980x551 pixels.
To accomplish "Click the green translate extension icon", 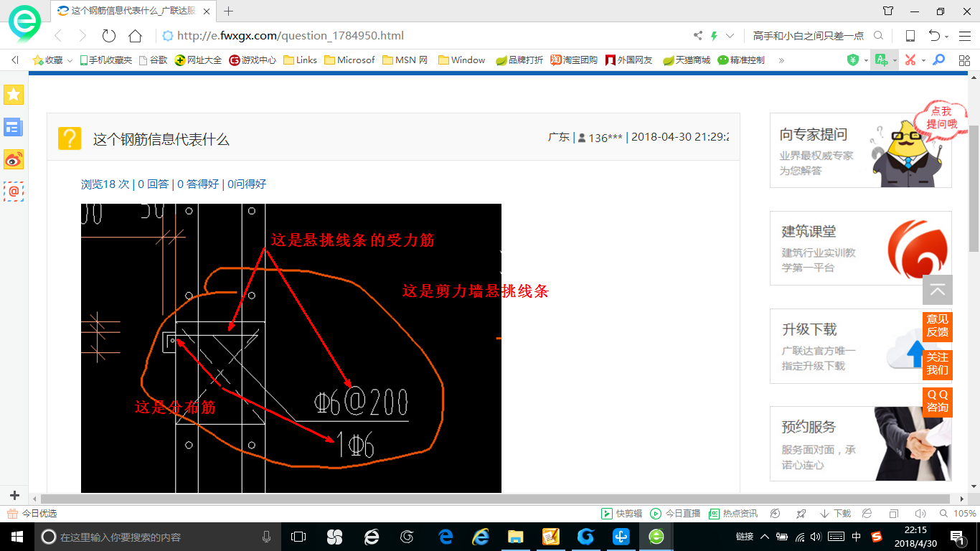I will tap(881, 60).
